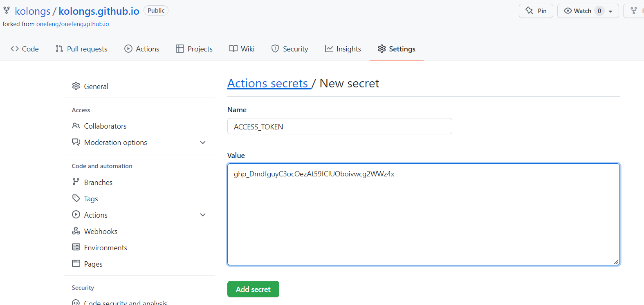This screenshot has height=305, width=644.
Task: Switch to the Wiki tab
Action: pyautogui.click(x=242, y=49)
